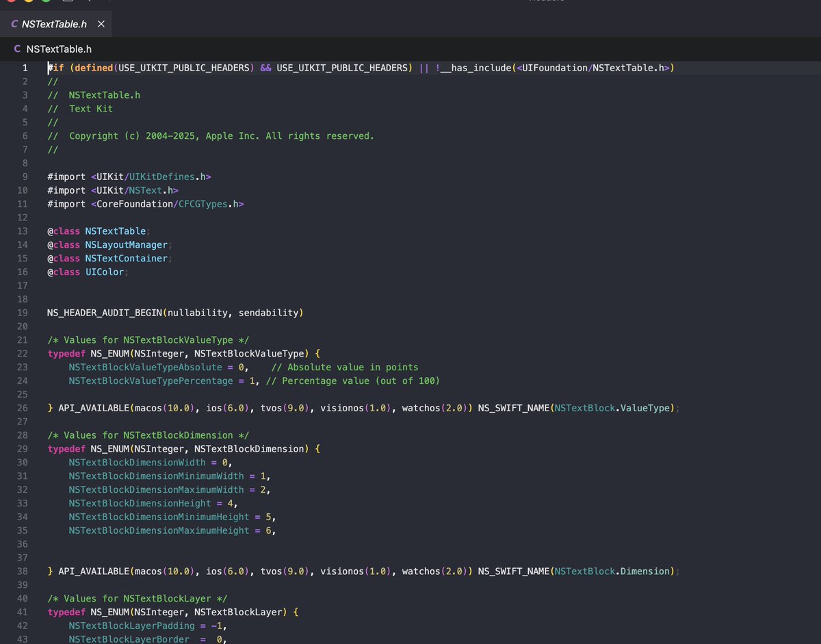Click UIColor class declaration
Screen dimensions: 821x644
105,272
